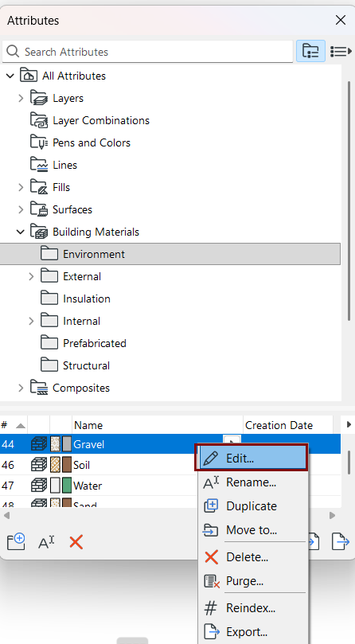This screenshot has width=355, height=644.
Task: Open the Environment folder
Action: (x=170, y=254)
